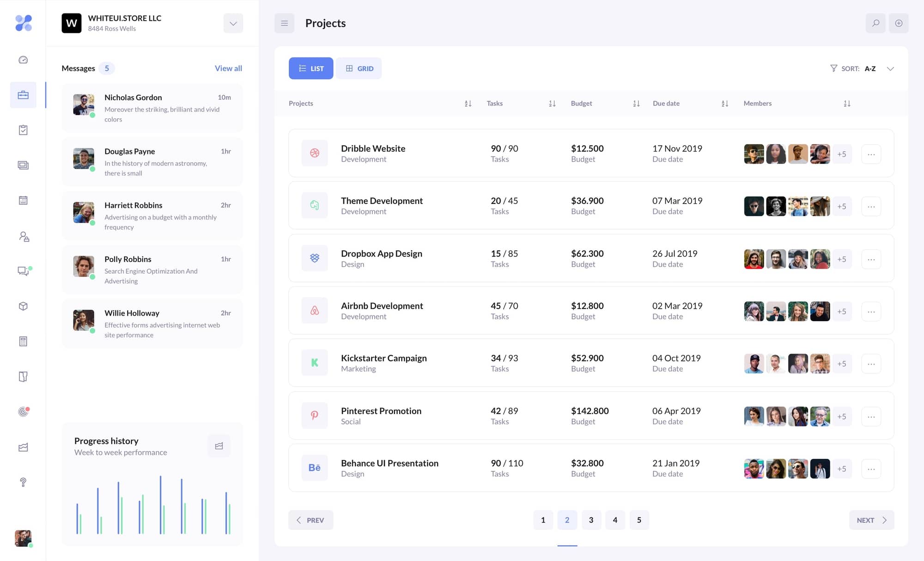This screenshot has height=561, width=924.
Task: Click the NEXT pagination button
Action: click(x=870, y=520)
